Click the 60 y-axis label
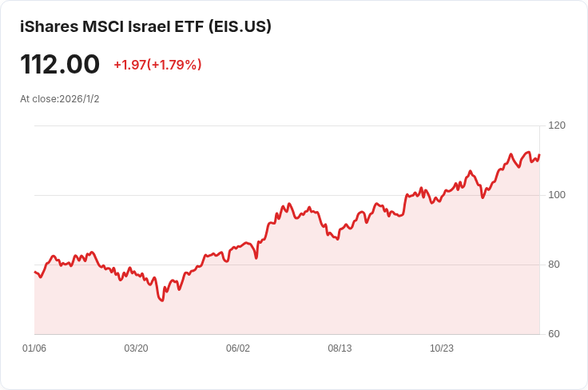588x390 pixels. [554, 334]
